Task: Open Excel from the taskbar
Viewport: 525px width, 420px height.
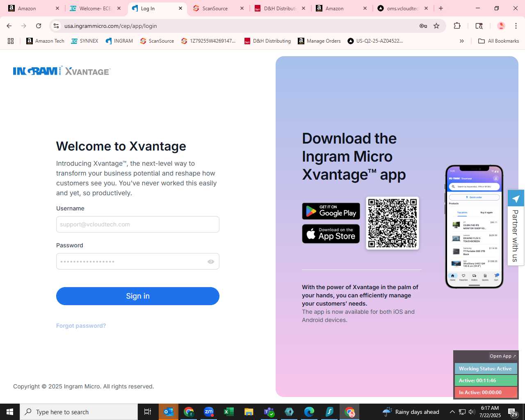Action: 229,412
